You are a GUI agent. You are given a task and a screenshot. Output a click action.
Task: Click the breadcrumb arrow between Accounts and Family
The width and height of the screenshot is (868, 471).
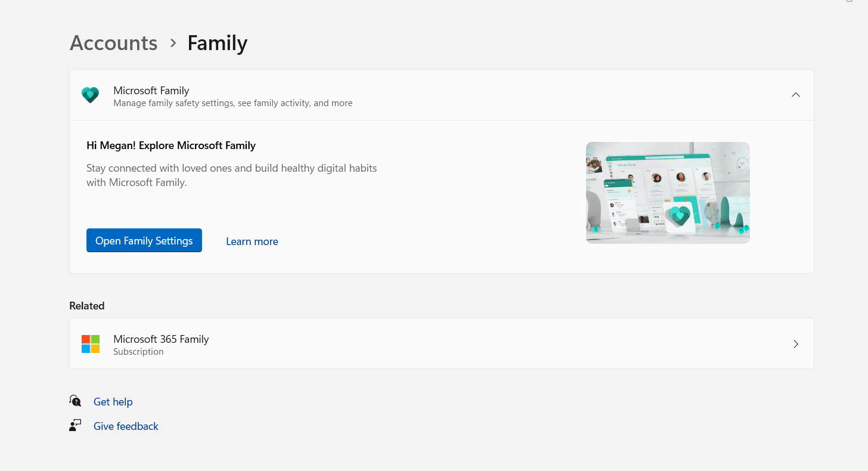pyautogui.click(x=173, y=43)
